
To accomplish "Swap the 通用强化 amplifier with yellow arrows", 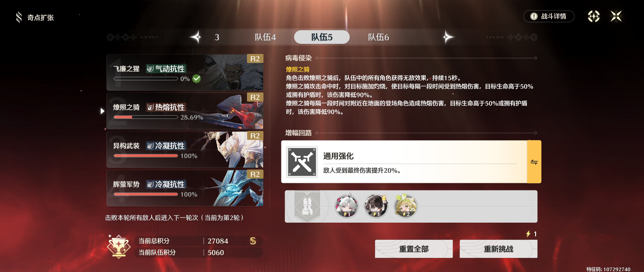I will [x=534, y=162].
